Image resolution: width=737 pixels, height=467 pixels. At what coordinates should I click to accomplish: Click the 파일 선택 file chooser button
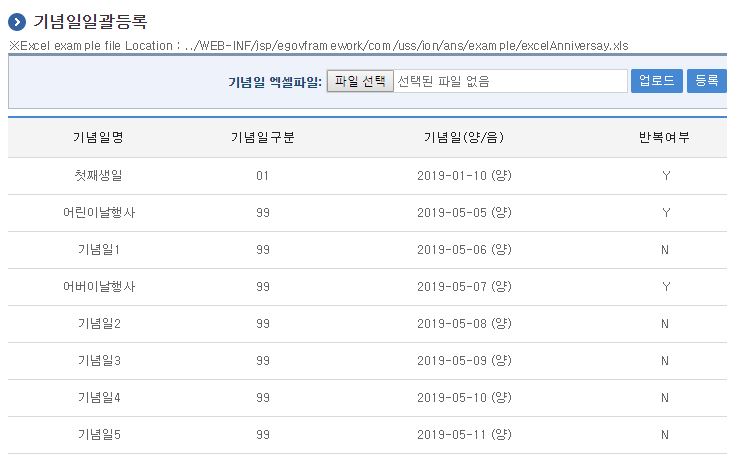click(x=360, y=81)
